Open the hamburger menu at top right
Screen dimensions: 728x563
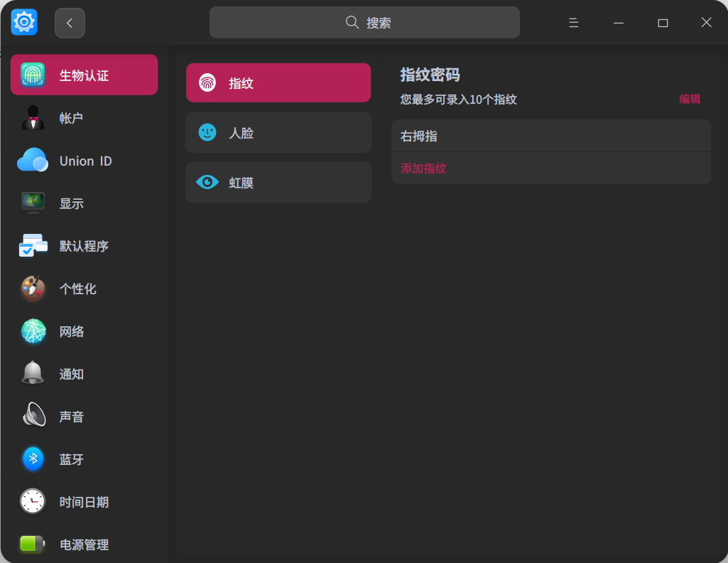(x=572, y=22)
